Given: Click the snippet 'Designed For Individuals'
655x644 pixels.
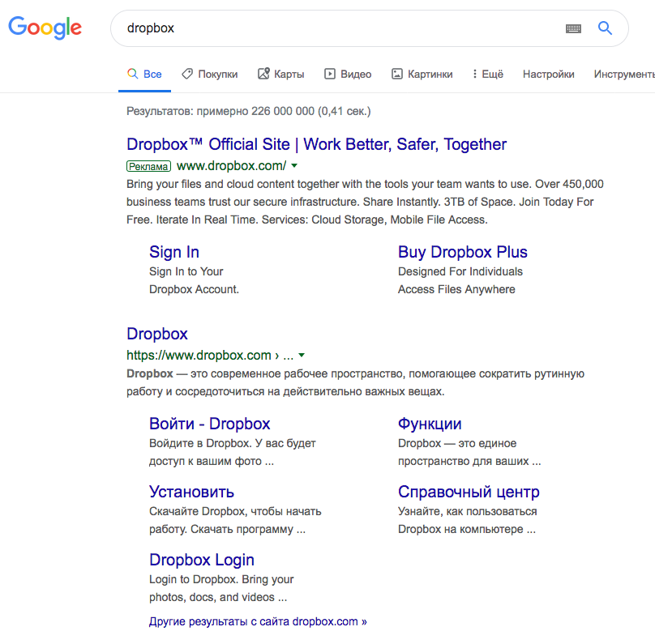Looking at the screenshot, I should (460, 271).
